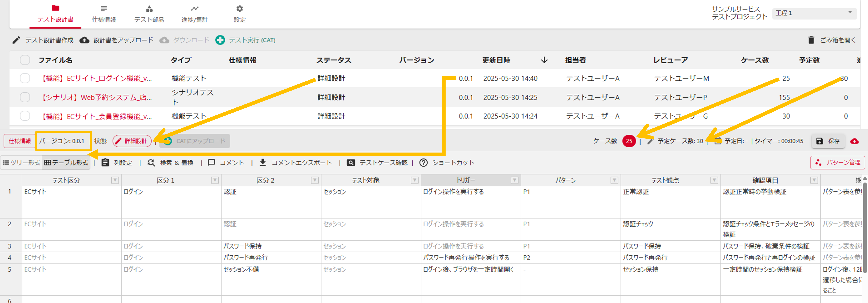Open the 設定 gear tab
The height and width of the screenshot is (303, 868).
click(x=240, y=14)
